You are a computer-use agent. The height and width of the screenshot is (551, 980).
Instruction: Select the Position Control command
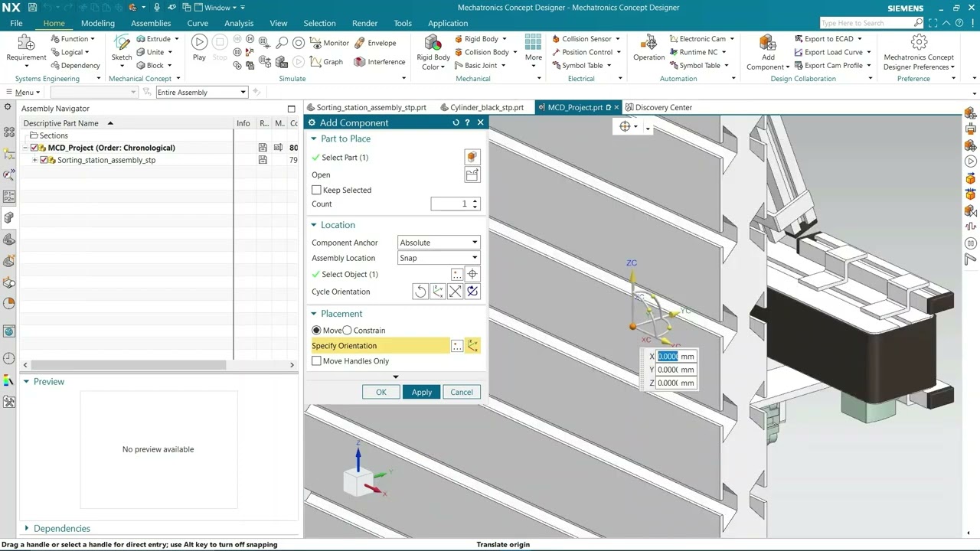581,52
